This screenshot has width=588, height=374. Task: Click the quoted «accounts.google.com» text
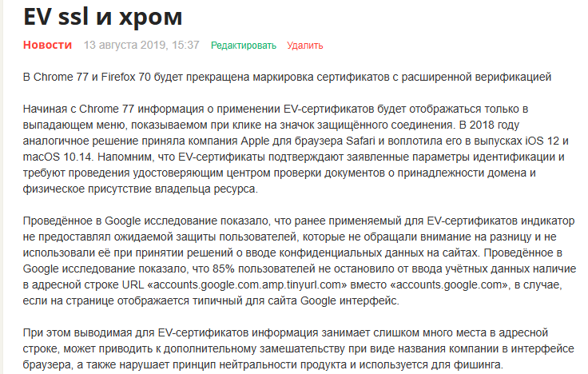[447, 284]
